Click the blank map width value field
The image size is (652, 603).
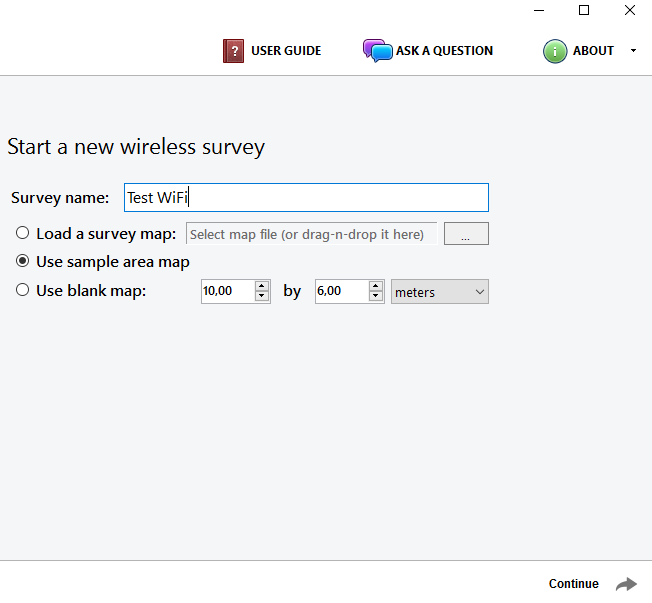228,291
